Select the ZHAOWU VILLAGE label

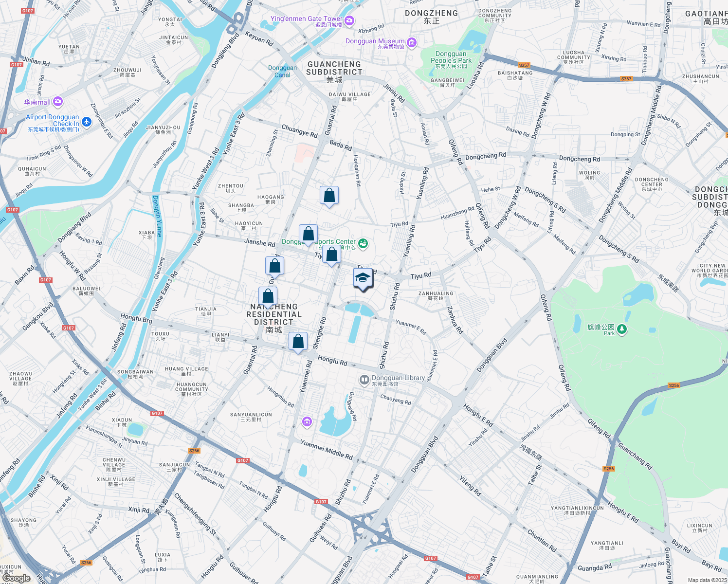21,379
